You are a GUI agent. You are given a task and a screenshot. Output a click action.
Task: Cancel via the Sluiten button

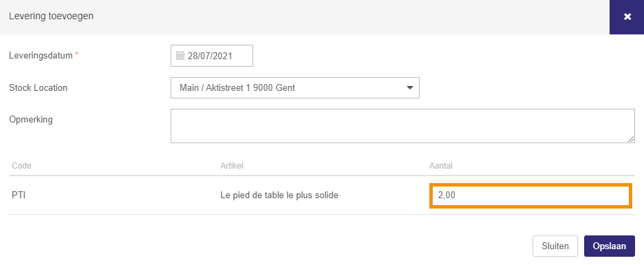[x=555, y=246]
